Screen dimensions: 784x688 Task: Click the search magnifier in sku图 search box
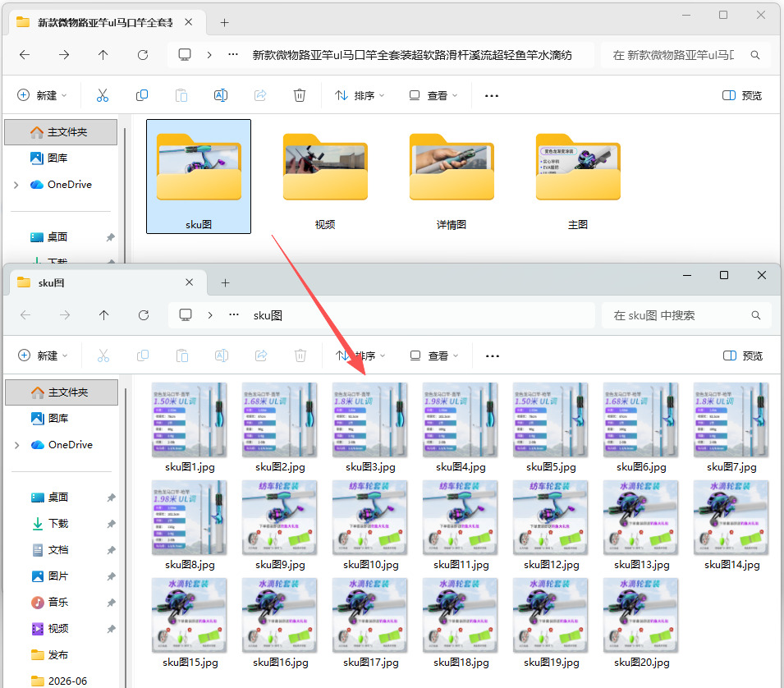755,315
